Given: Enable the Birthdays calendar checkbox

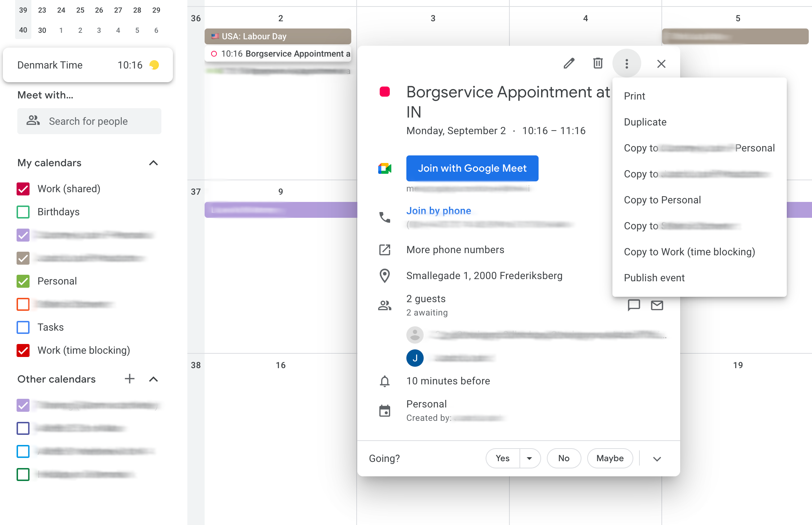Looking at the screenshot, I should (23, 212).
